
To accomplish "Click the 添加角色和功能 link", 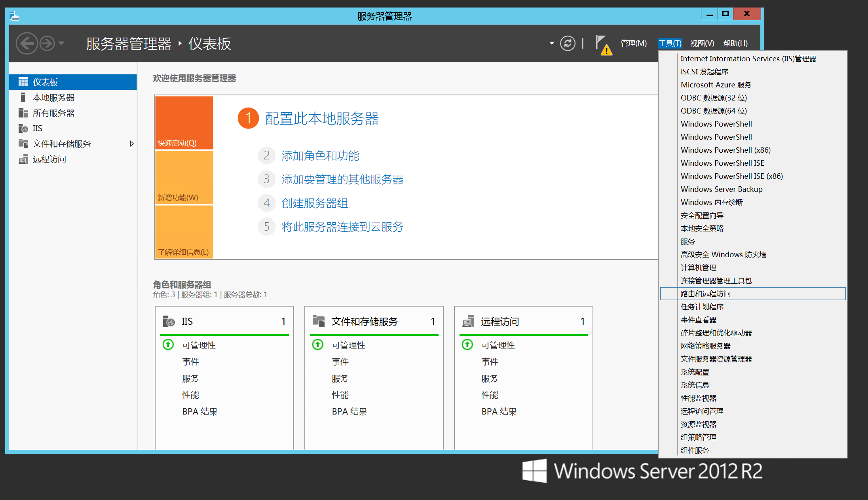I will tap(320, 155).
